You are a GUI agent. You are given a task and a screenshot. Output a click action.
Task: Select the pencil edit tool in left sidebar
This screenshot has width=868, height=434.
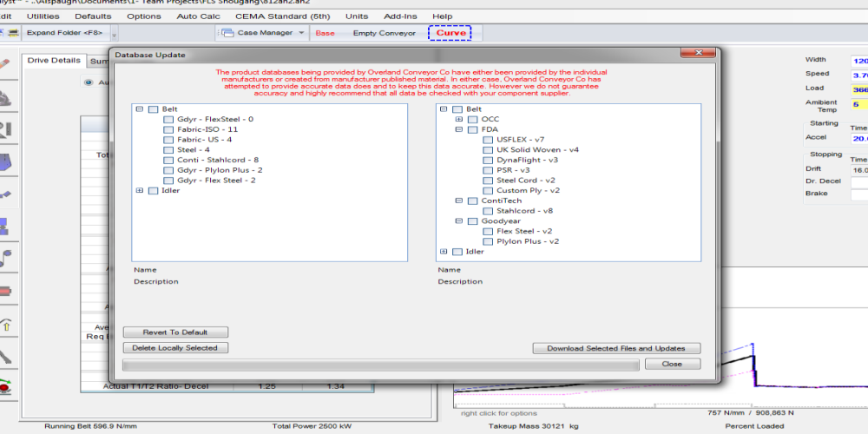pos(4,64)
